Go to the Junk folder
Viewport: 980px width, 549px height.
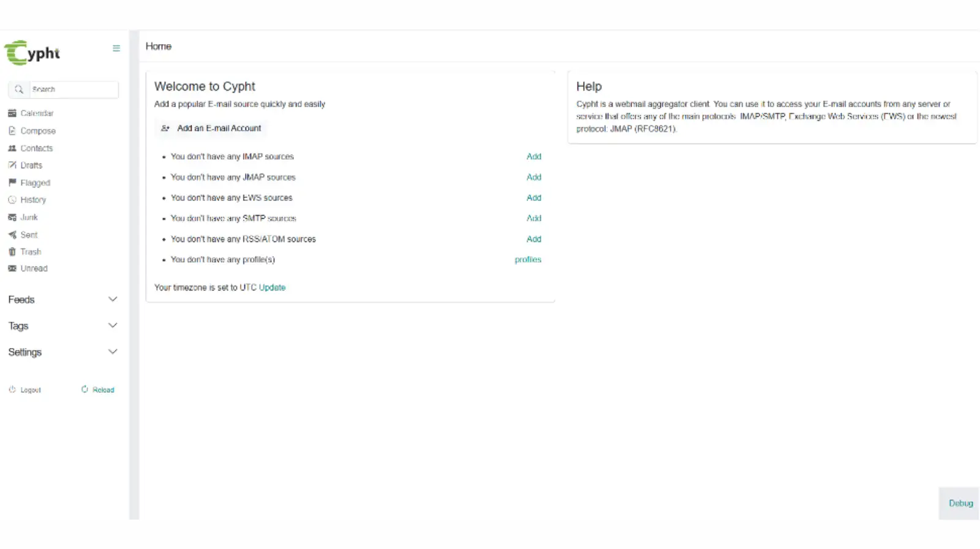29,218
